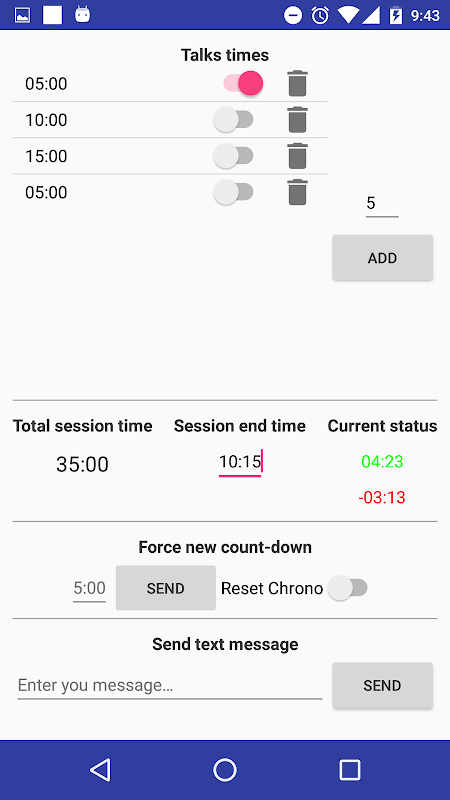This screenshot has width=450, height=800.
Task: Disable the first 05:00 talk switch
Action: (243, 83)
